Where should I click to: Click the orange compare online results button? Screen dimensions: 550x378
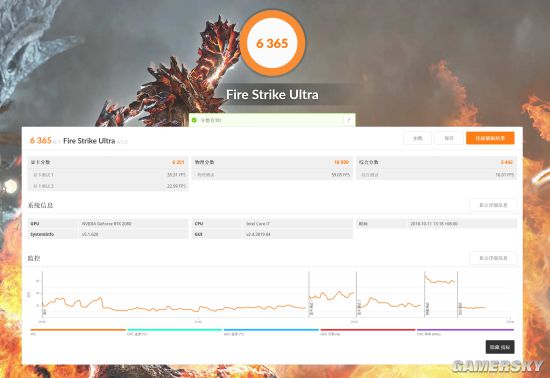[490, 138]
